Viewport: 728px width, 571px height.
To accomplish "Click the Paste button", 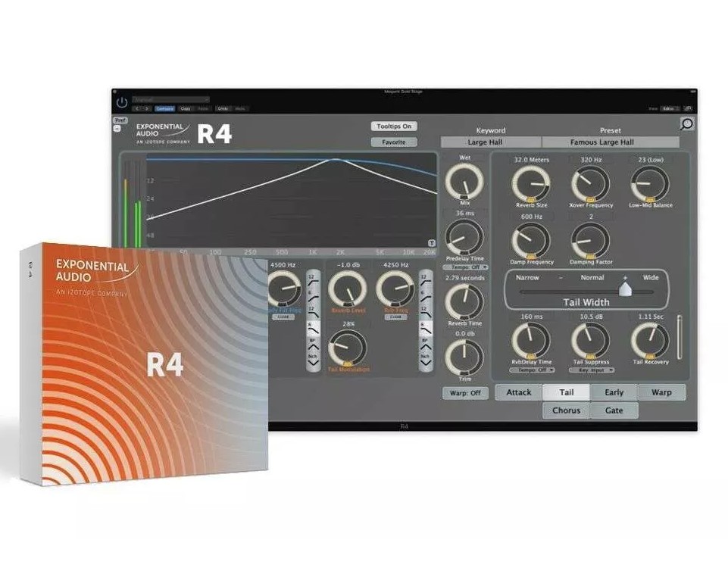I will 203,108.
